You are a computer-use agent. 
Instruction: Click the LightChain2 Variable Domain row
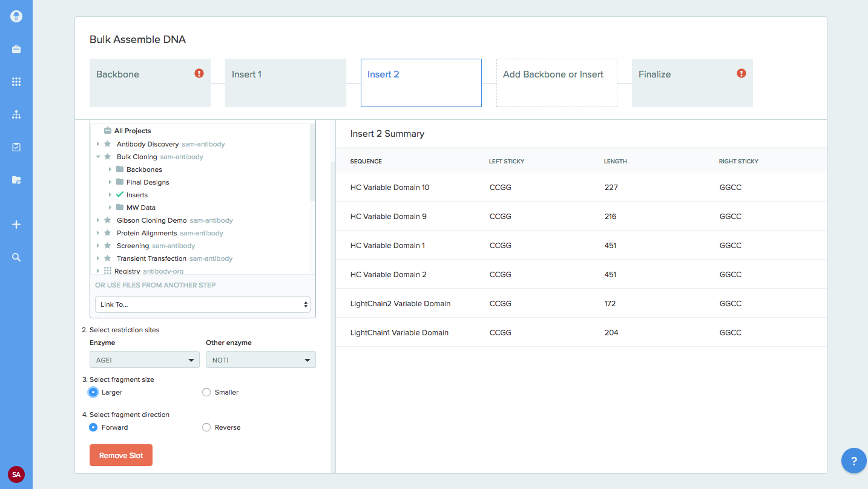tap(581, 303)
